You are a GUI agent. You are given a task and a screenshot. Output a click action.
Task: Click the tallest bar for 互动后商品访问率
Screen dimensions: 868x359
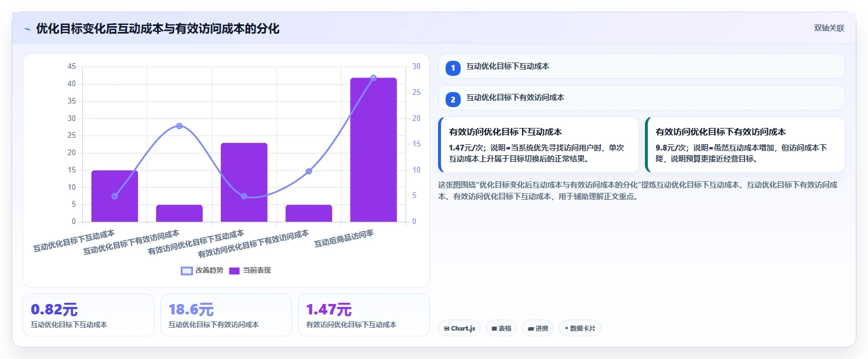click(373, 149)
